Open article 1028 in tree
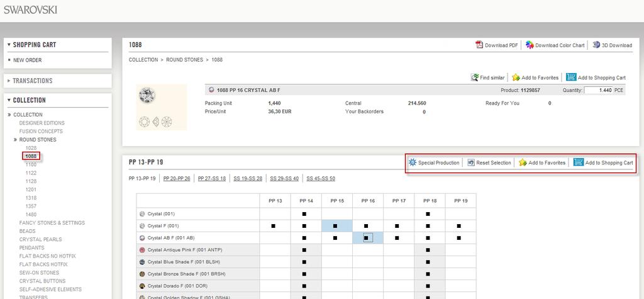This screenshot has width=644, height=299. (x=31, y=148)
